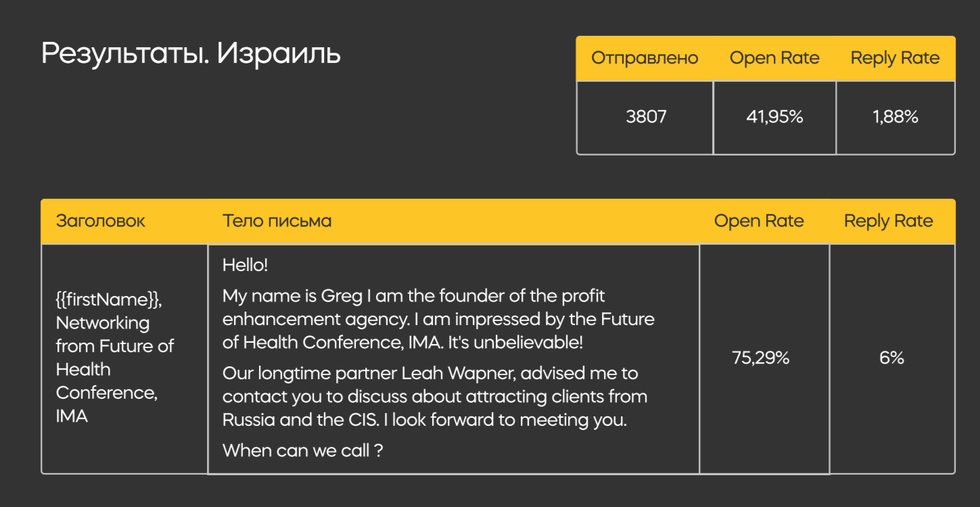The width and height of the screenshot is (980, 507).
Task: Select the {{firstName}} placeholder in subject cell
Action: pyautogui.click(x=108, y=299)
